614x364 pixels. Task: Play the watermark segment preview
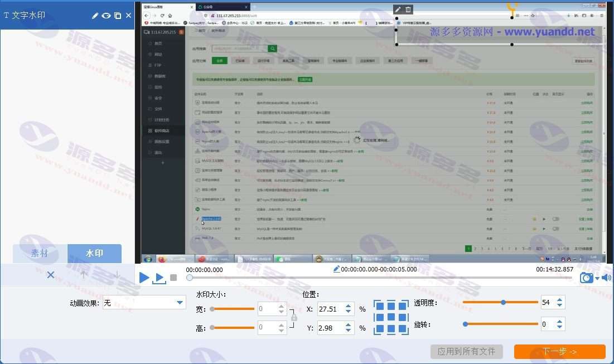tap(159, 278)
